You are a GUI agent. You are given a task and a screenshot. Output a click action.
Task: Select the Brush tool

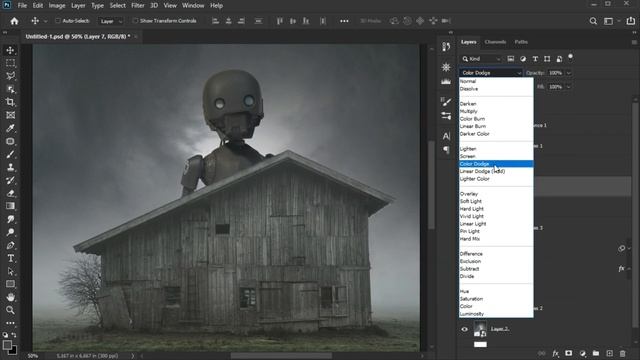(10, 154)
